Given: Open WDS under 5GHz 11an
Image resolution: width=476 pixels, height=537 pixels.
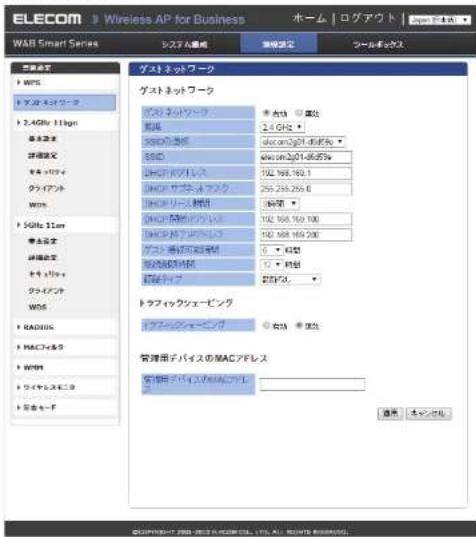Looking at the screenshot, I should coord(38,307).
